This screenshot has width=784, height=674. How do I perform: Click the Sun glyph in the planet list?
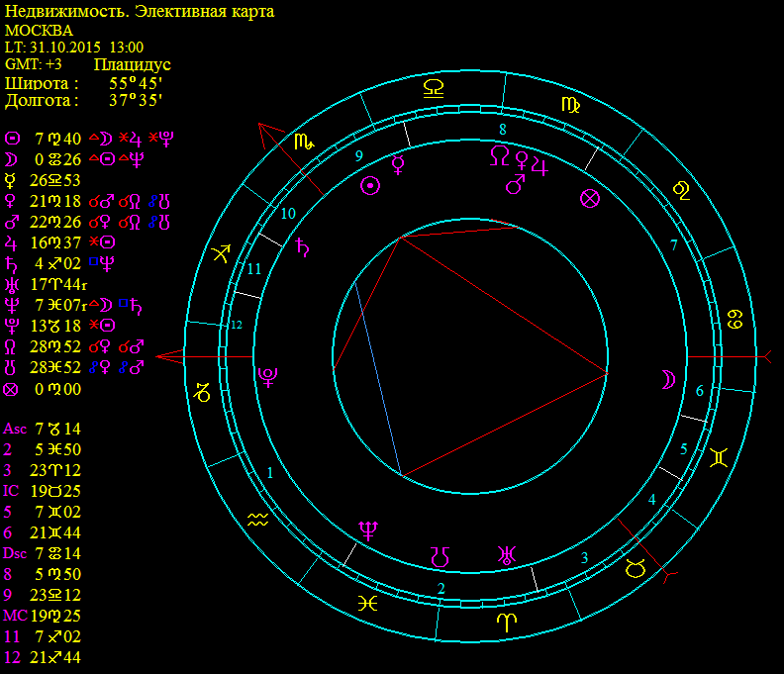point(12,139)
